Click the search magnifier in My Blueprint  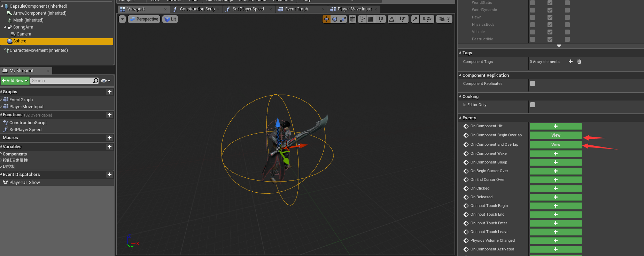(x=96, y=81)
